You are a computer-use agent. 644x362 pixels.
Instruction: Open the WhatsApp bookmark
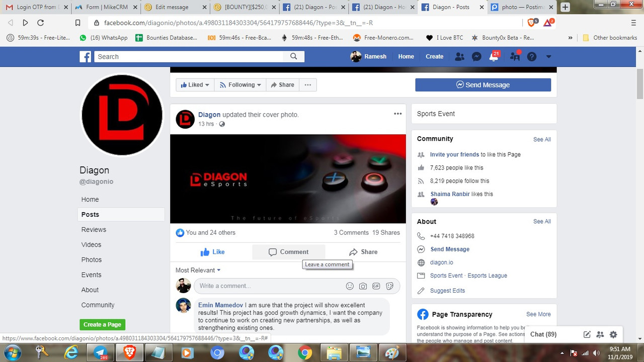coord(104,38)
